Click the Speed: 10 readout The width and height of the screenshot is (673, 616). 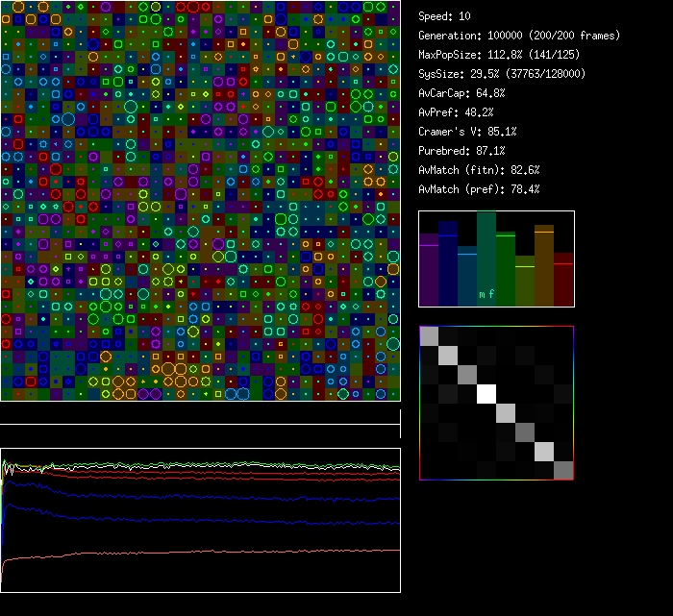tap(444, 16)
